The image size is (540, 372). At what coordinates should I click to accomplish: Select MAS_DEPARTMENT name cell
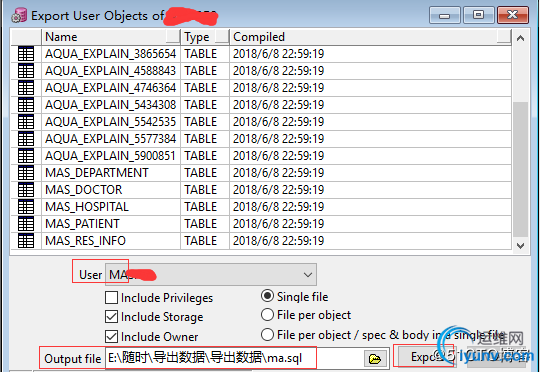pyautogui.click(x=111, y=173)
